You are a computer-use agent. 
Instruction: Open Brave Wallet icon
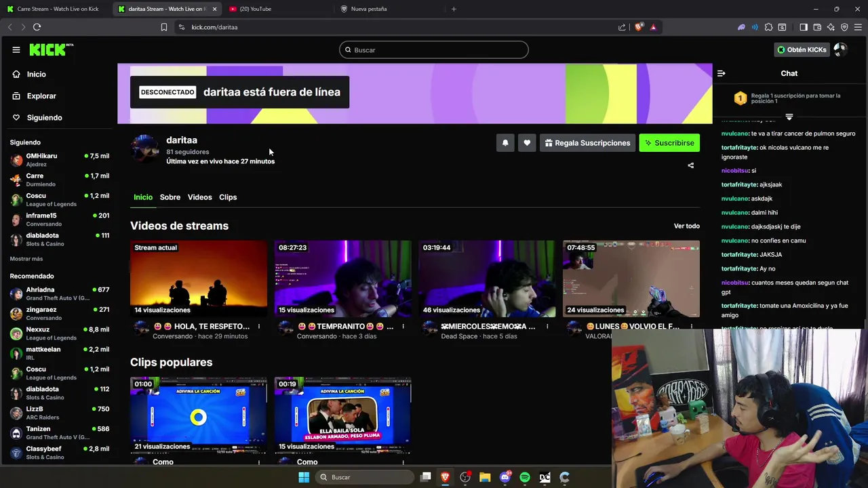click(817, 27)
